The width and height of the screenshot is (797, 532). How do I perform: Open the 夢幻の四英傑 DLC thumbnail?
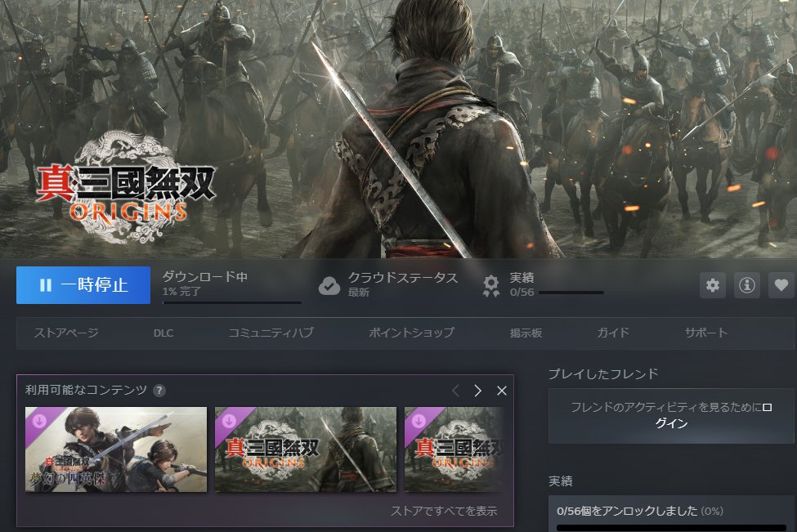(x=116, y=449)
